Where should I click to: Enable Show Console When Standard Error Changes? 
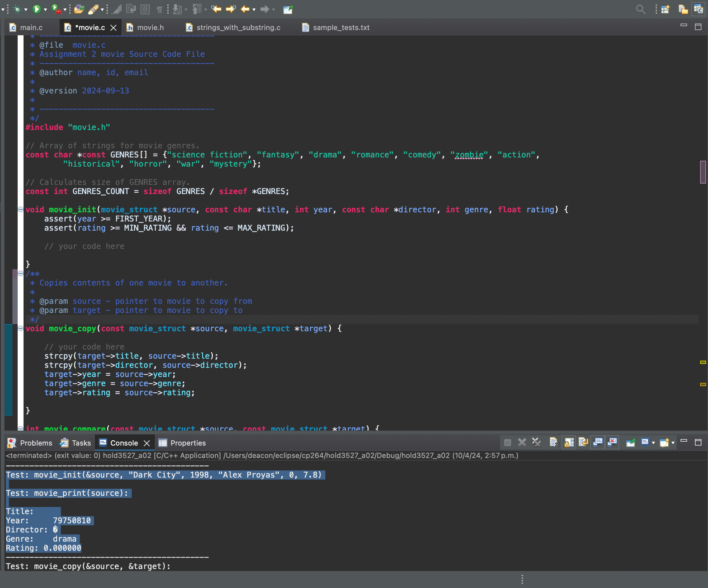612,442
